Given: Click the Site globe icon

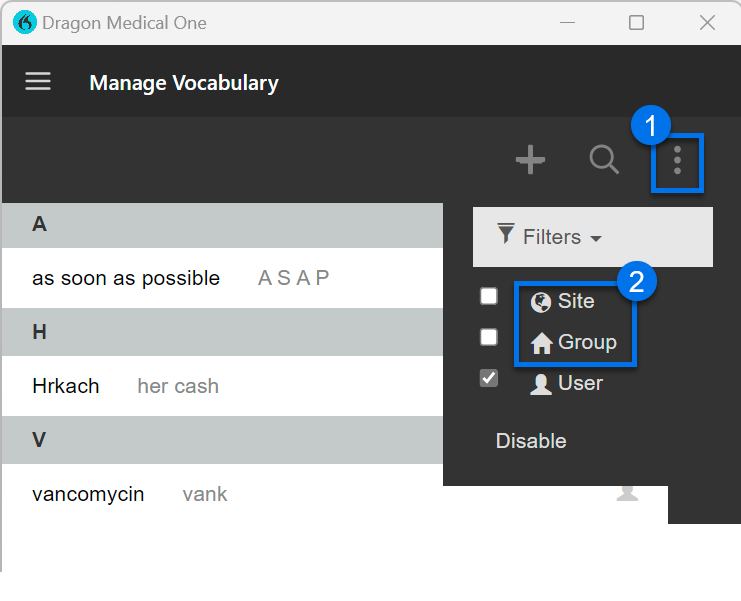Looking at the screenshot, I should (x=541, y=302).
